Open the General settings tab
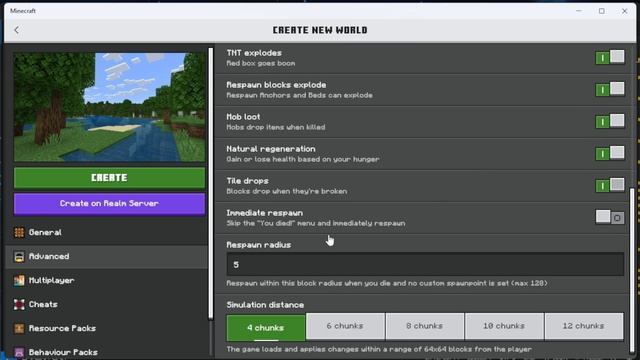Screen dimensions: 640x360 point(107,232)
